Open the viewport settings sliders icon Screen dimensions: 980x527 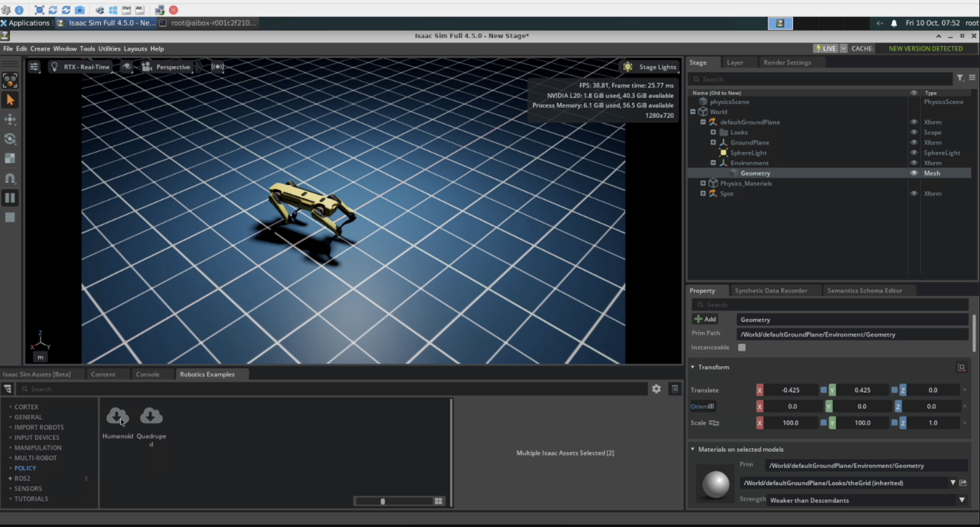[x=34, y=67]
